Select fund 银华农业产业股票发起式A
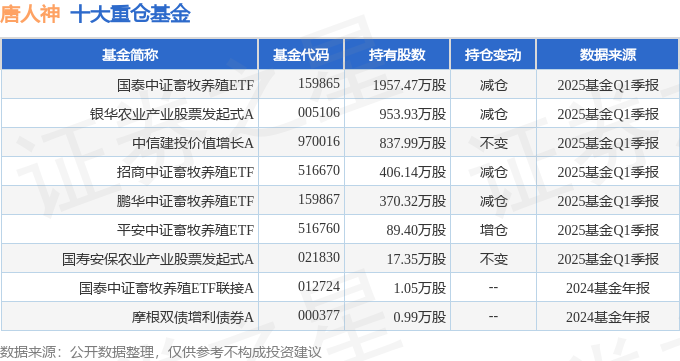Viewport: 680px width, 361px height. tap(172, 114)
